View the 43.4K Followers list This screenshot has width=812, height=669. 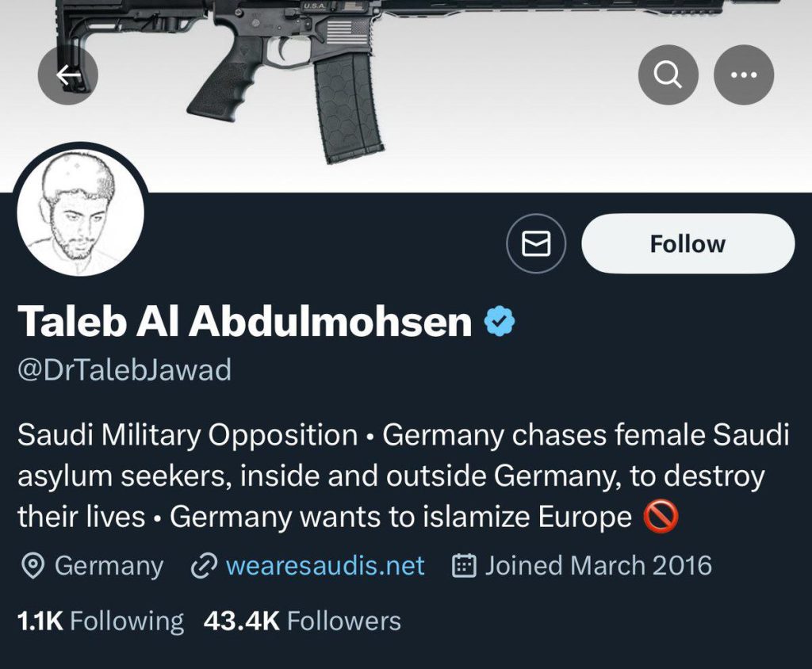pos(302,621)
